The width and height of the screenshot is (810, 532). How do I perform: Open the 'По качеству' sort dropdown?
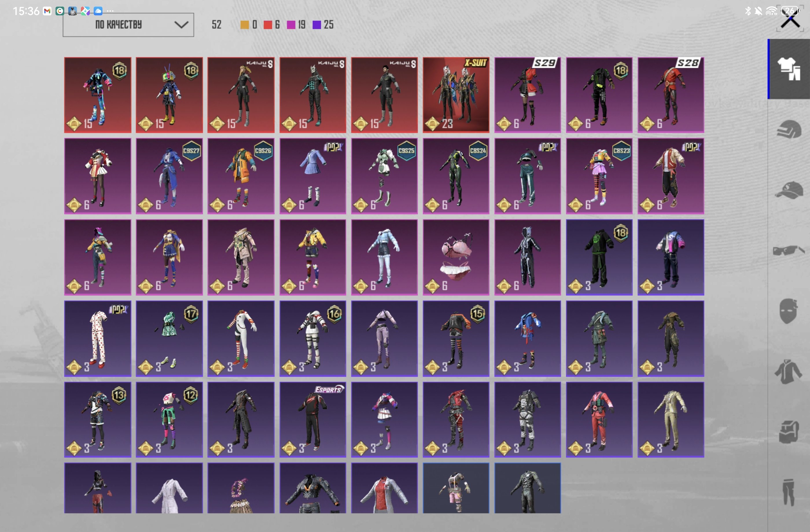coord(128,25)
